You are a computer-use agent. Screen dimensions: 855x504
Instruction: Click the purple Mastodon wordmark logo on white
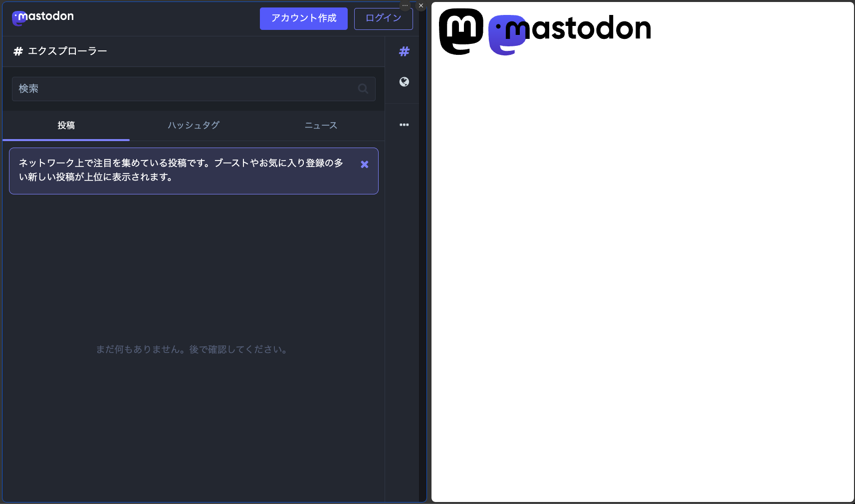point(570,34)
